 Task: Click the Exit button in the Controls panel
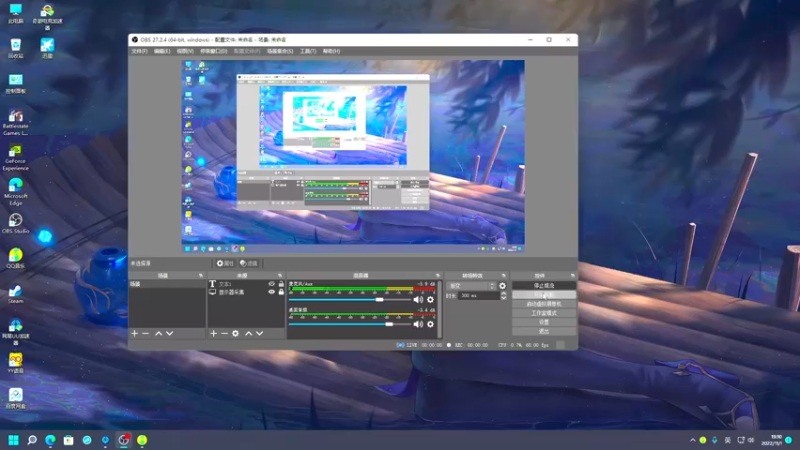pyautogui.click(x=544, y=331)
